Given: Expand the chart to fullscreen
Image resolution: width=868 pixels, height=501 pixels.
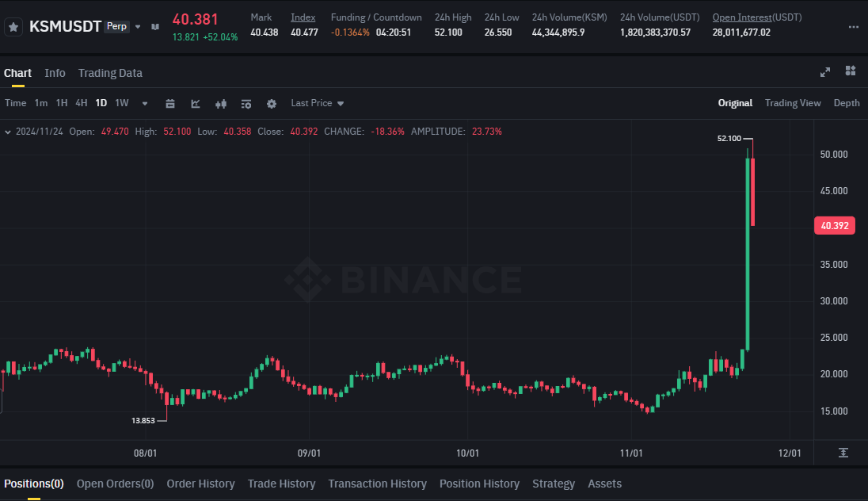Looking at the screenshot, I should tap(824, 72).
